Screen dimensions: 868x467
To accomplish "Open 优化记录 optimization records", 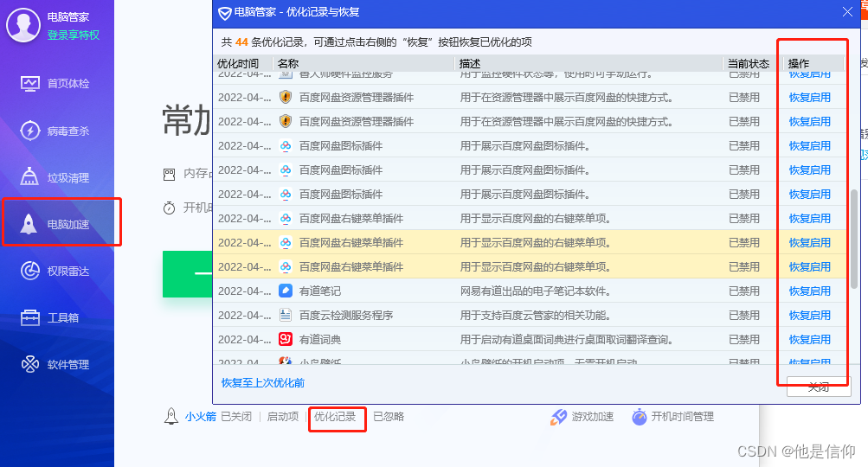I will coord(335,417).
